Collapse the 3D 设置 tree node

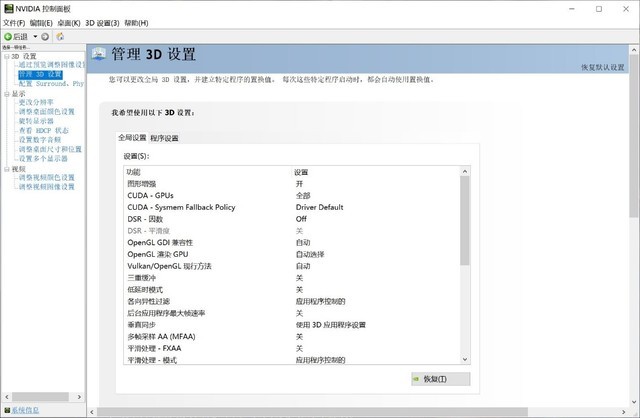point(7,56)
